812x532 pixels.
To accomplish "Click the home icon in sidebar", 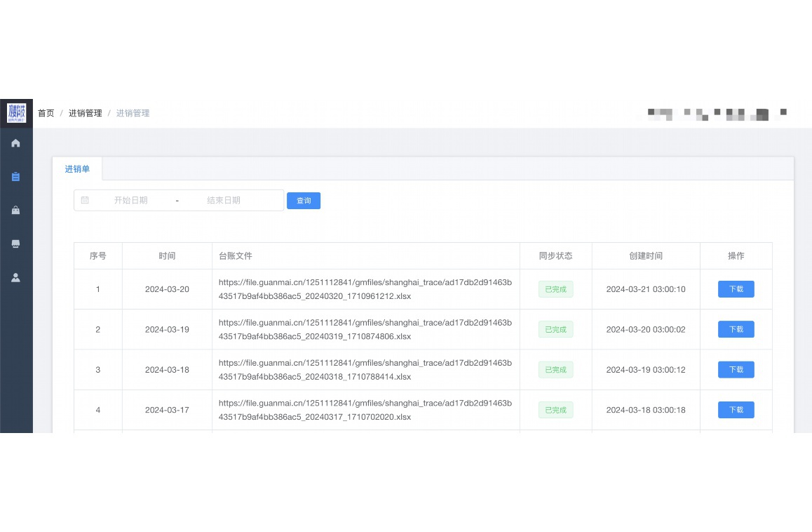I will [15, 143].
